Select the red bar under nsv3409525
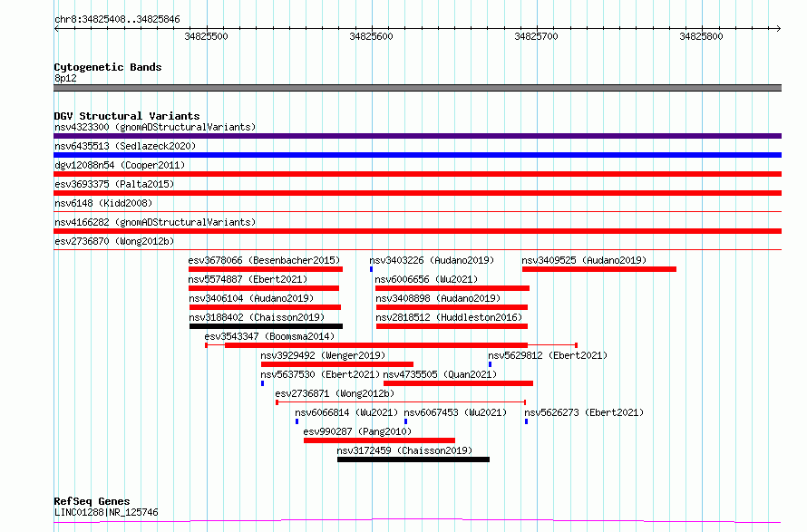The image size is (807, 532). coord(599,269)
